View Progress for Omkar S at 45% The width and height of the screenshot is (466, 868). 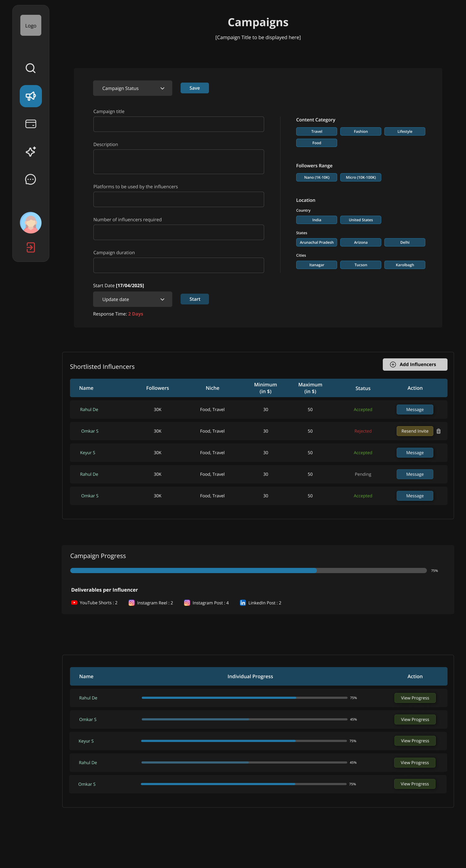(415, 719)
